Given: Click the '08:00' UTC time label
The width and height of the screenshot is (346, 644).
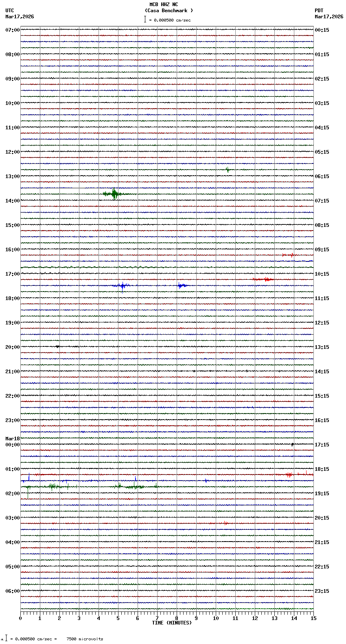Looking at the screenshot, I should [x=13, y=54].
